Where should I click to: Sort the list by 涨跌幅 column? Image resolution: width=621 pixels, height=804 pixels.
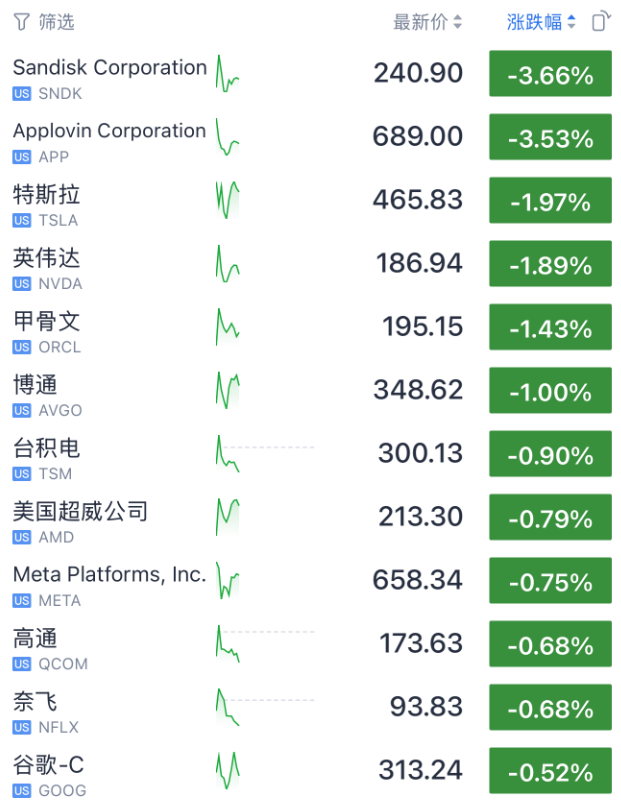click(541, 21)
